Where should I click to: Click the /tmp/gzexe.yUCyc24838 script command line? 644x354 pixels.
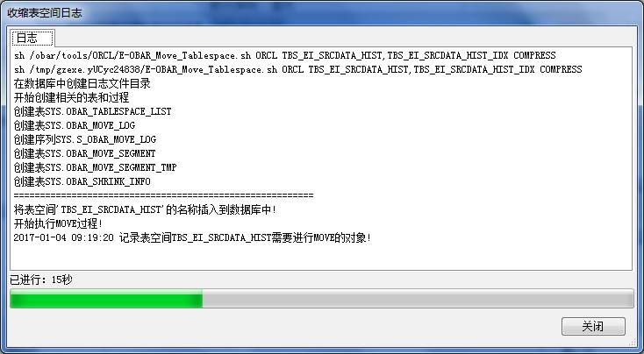(x=297, y=69)
